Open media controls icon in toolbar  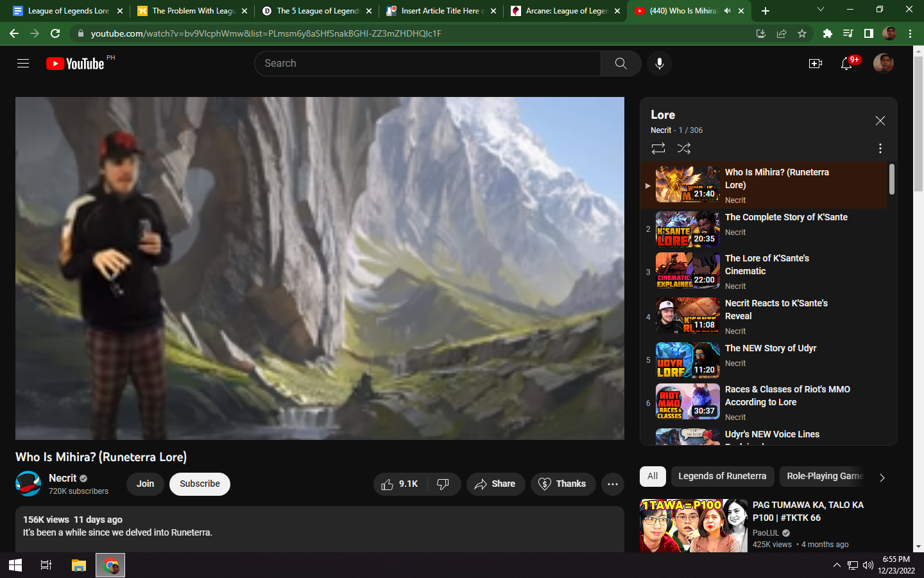[848, 33]
